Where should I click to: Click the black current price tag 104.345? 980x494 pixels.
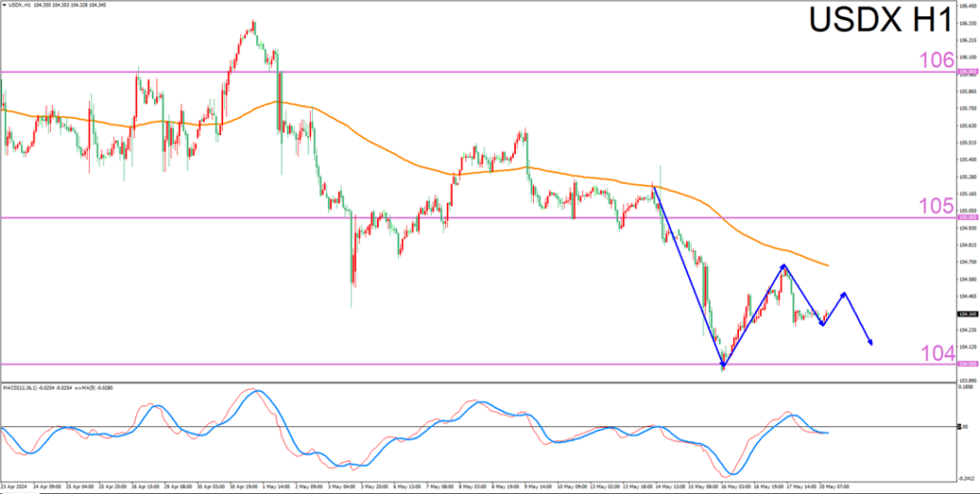(967, 314)
